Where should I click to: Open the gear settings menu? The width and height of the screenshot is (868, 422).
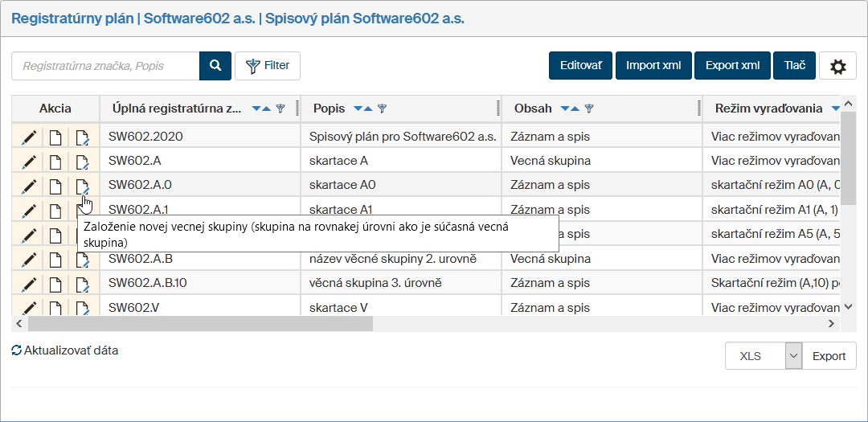(837, 67)
